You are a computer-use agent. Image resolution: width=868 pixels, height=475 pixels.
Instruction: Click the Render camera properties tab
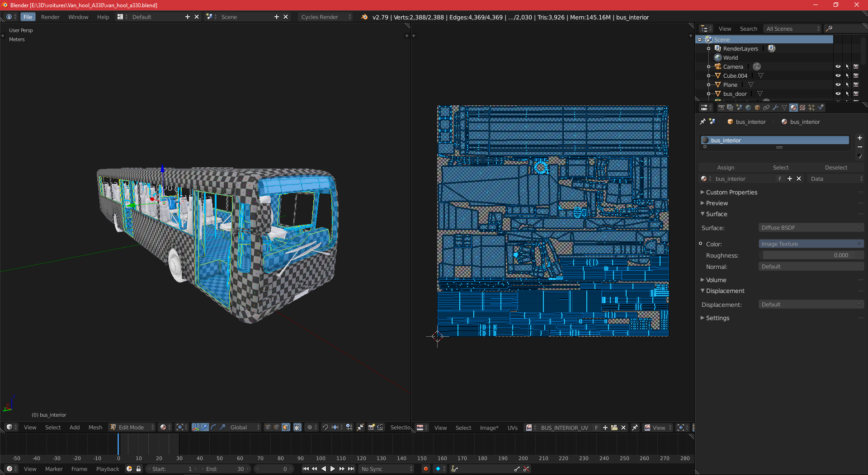[x=721, y=108]
